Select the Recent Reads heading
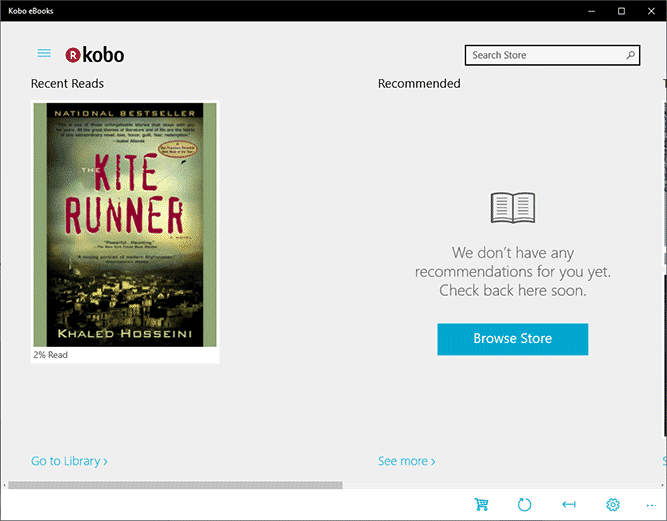The image size is (667, 521). [x=67, y=83]
